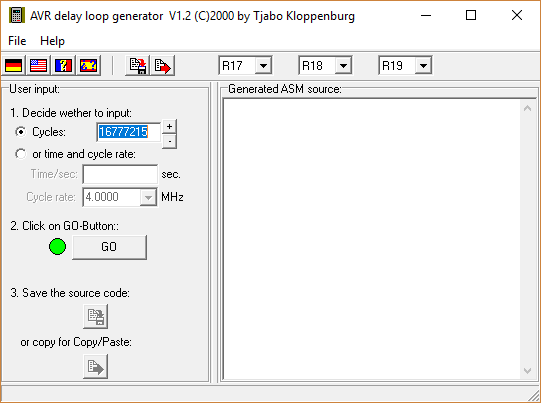Maximize the AVR delay loop generator window
Image resolution: width=541 pixels, height=403 pixels.
pos(471,16)
